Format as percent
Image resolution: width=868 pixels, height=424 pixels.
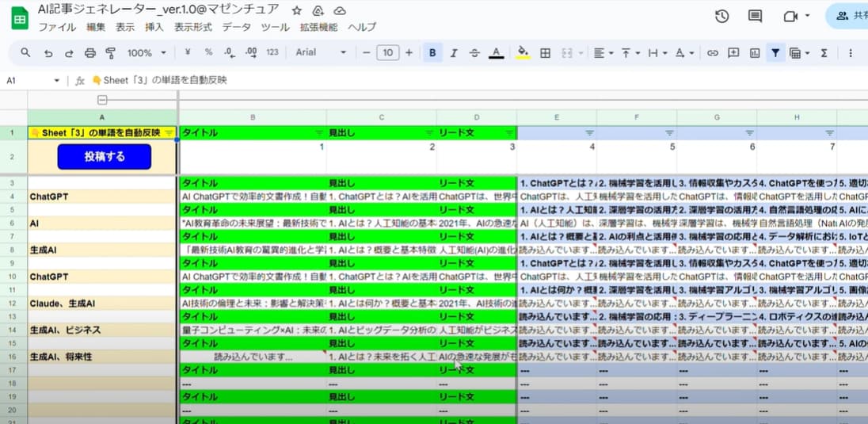click(208, 52)
